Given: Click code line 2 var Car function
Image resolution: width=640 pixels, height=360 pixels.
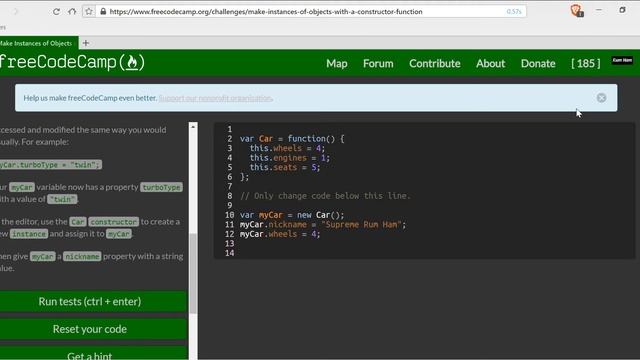Looking at the screenshot, I should click(x=292, y=139).
